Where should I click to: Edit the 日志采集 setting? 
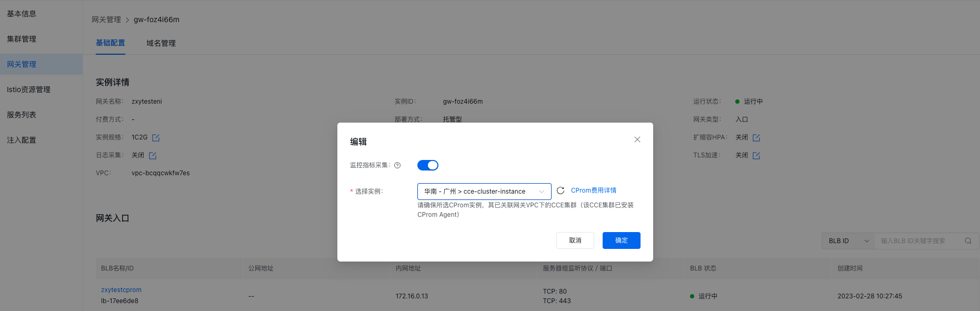coord(153,156)
